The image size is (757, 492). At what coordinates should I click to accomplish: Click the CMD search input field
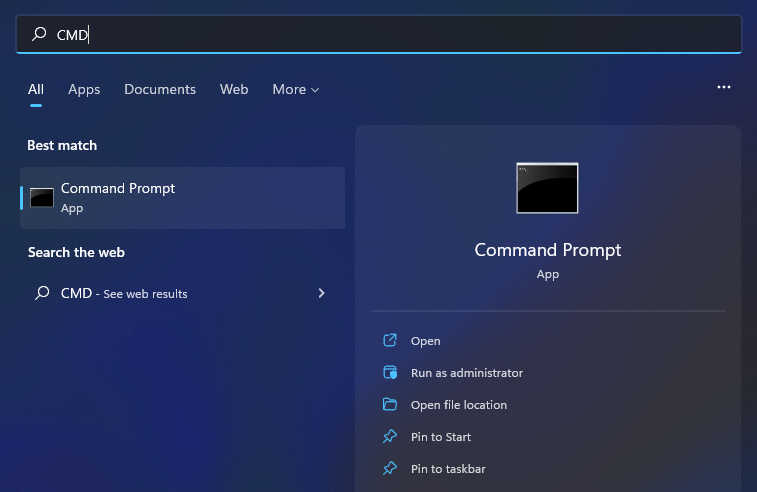379,34
